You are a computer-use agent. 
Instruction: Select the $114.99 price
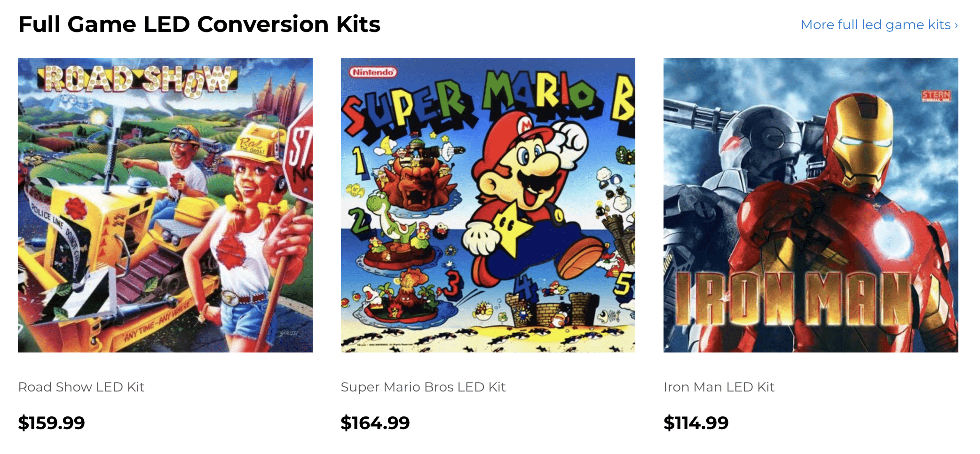[x=696, y=423]
